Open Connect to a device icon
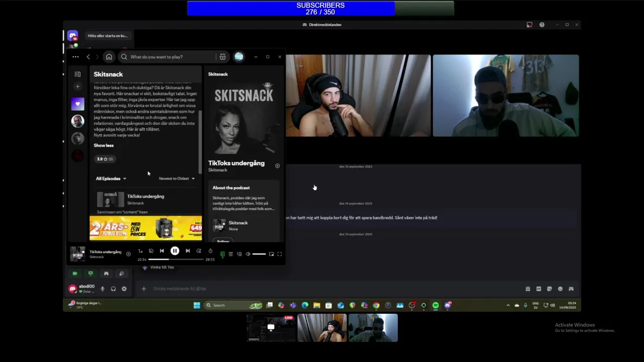 [x=239, y=254]
